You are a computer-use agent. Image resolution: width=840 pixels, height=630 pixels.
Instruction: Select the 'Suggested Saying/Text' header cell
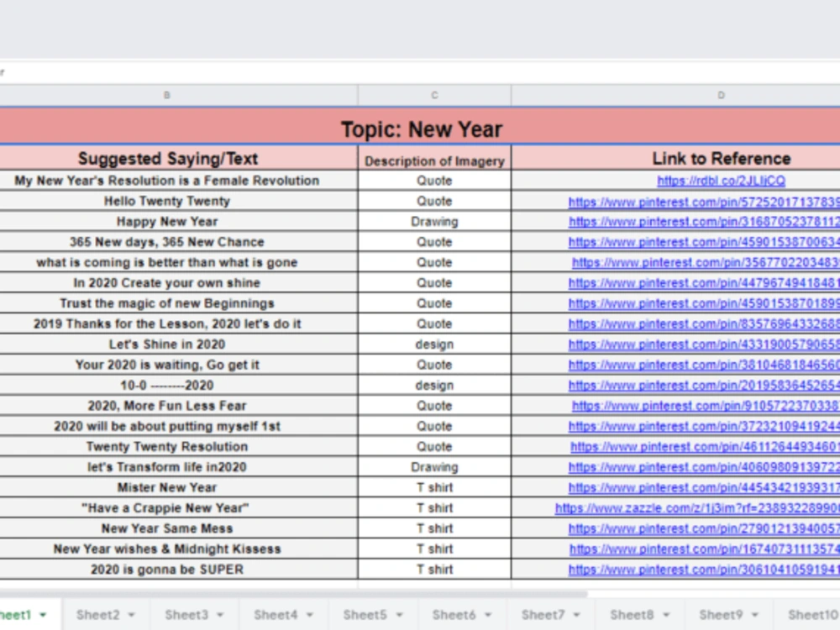178,159
